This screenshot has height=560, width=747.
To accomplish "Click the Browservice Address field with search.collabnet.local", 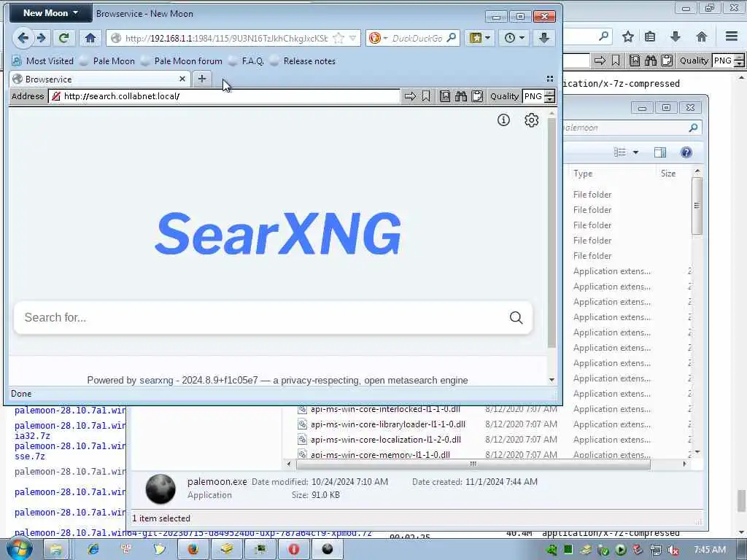I will tap(224, 96).
